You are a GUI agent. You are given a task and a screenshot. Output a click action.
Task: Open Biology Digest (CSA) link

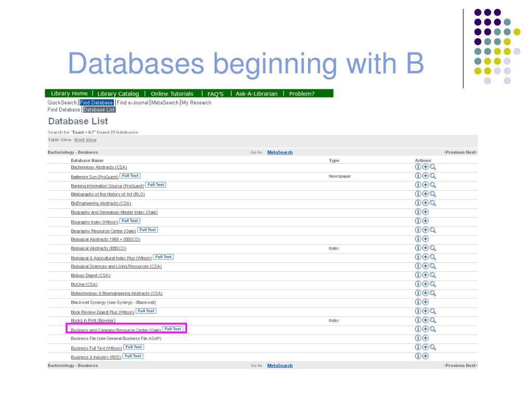point(90,275)
